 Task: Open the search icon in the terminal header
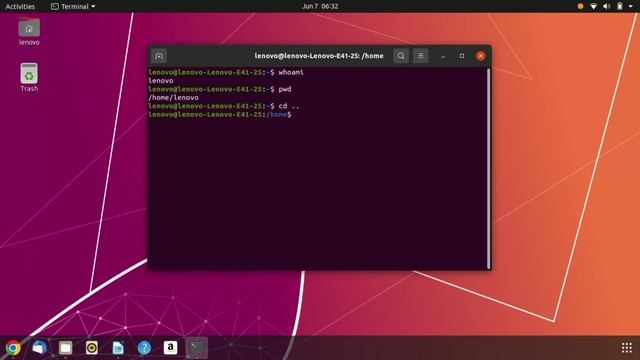coord(401,56)
